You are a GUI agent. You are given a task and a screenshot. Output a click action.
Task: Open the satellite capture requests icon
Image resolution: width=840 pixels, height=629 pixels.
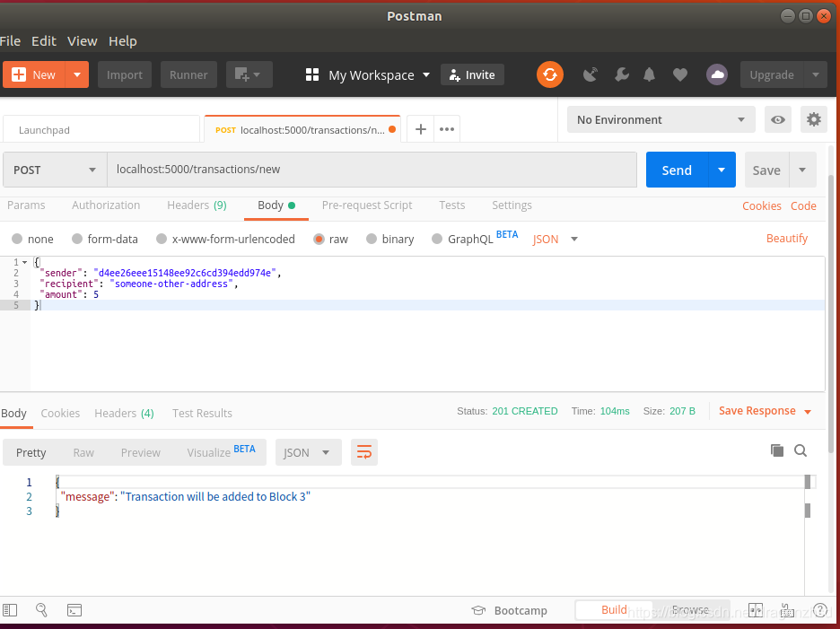point(591,74)
